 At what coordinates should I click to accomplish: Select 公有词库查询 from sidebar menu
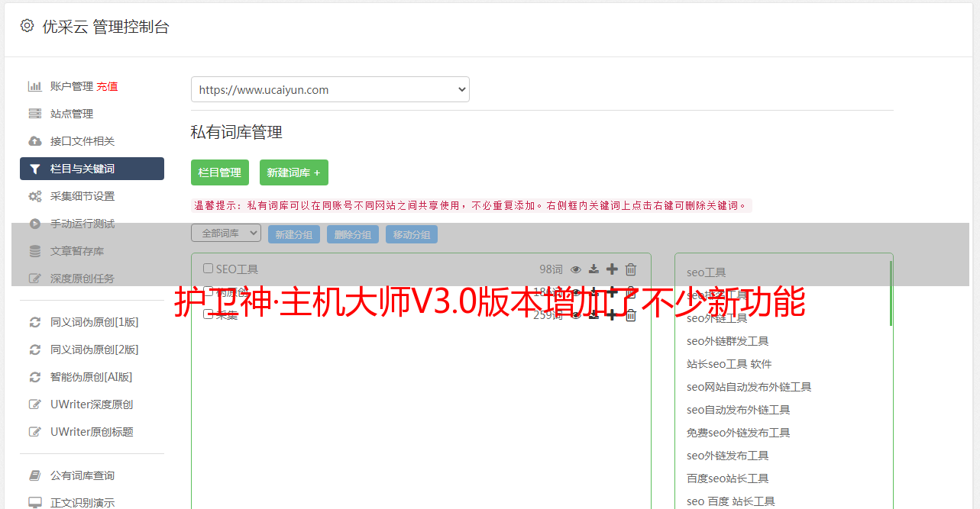82,475
